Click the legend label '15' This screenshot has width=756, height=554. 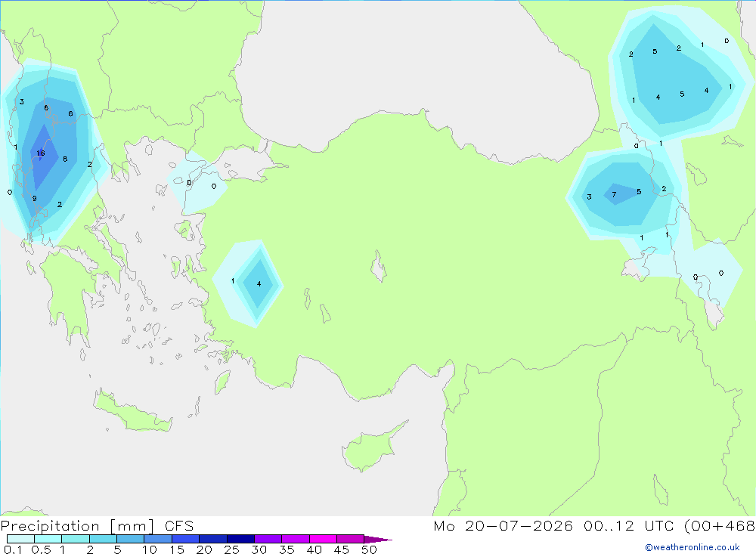[177, 549]
